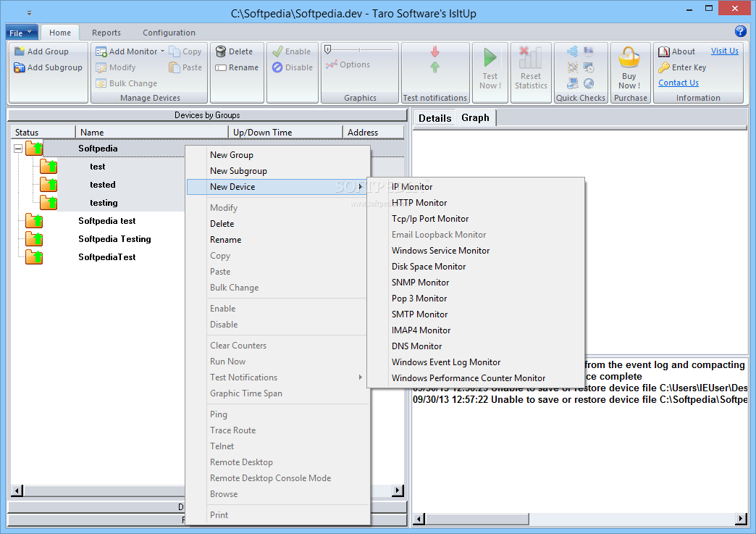Collapse the Softpedia group tree node

[18, 149]
